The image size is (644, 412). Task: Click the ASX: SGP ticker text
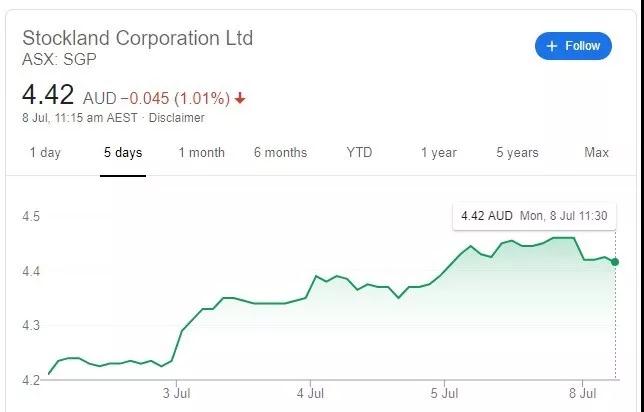click(x=59, y=60)
